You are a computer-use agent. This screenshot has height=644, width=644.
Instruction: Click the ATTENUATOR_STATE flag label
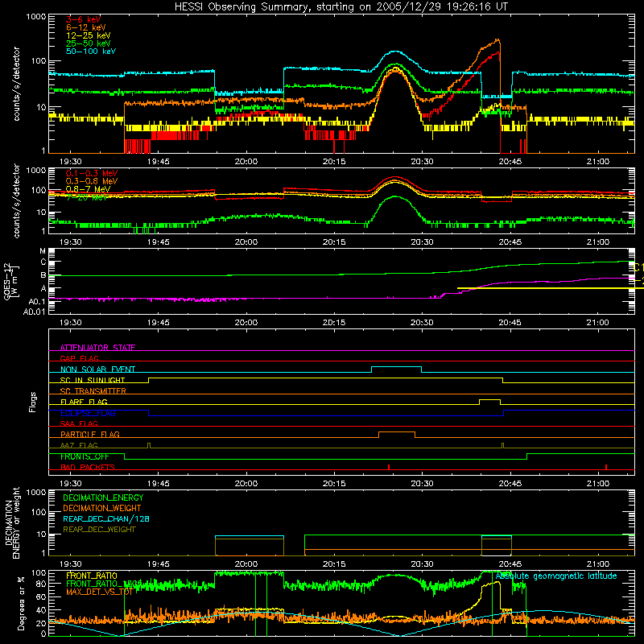[x=97, y=348]
